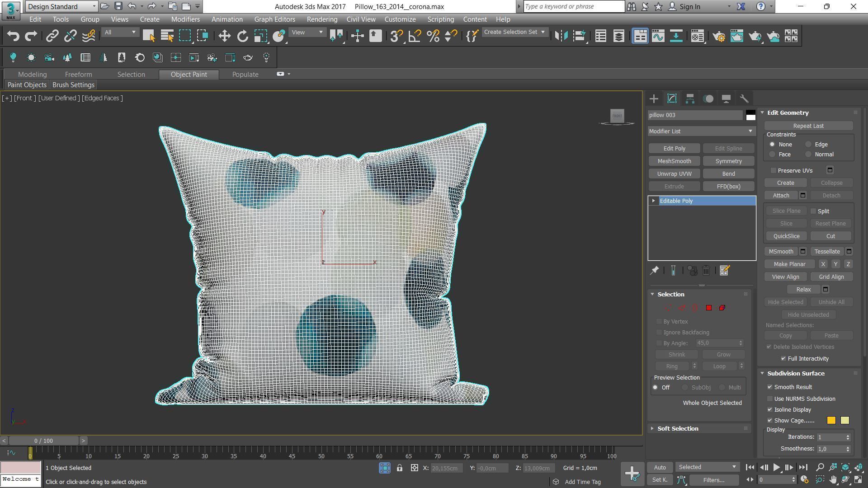Toggle the 3D Snaps tool
This screenshot has width=868, height=488.
pyautogui.click(x=396, y=36)
